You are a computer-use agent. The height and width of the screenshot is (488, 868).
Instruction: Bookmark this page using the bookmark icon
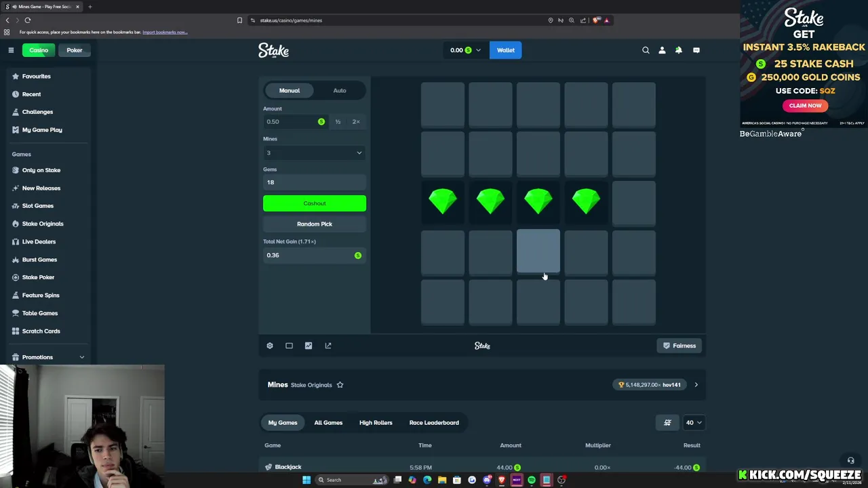[x=239, y=20]
